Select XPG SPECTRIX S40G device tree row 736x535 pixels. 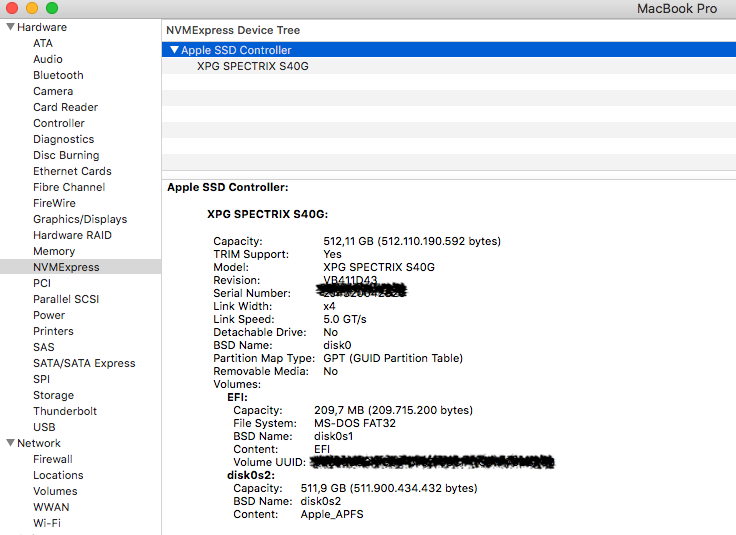[449, 66]
